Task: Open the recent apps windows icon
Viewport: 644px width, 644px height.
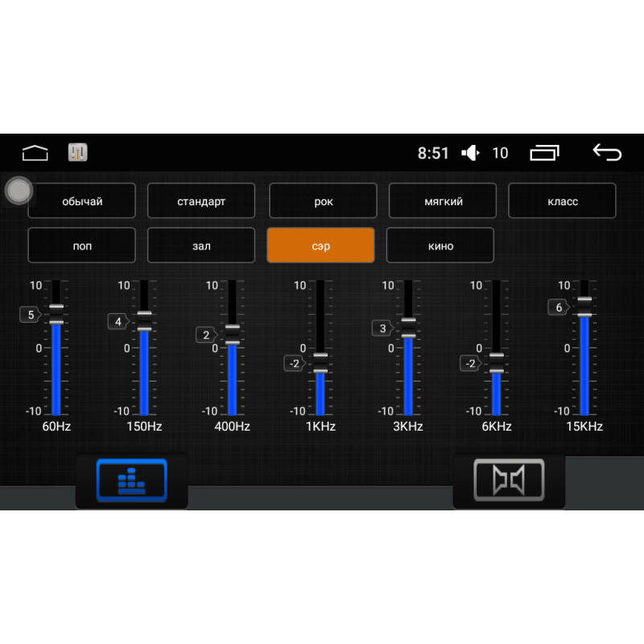Action: click(545, 153)
